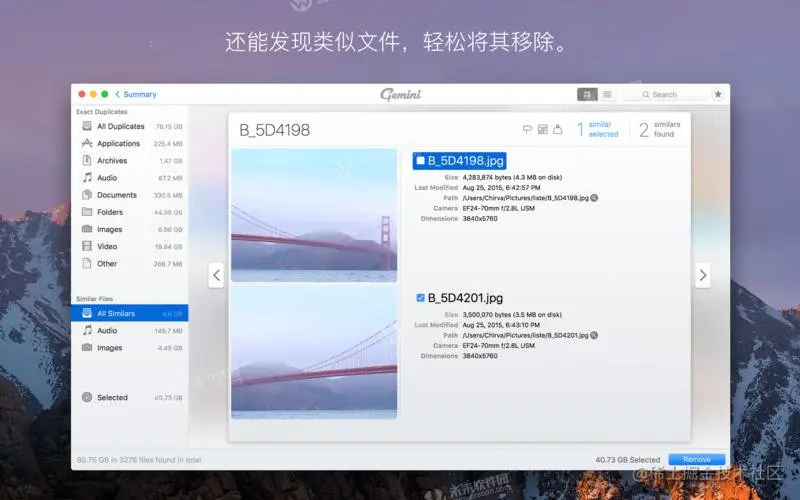
Task: Open the Video category
Action: point(132,246)
